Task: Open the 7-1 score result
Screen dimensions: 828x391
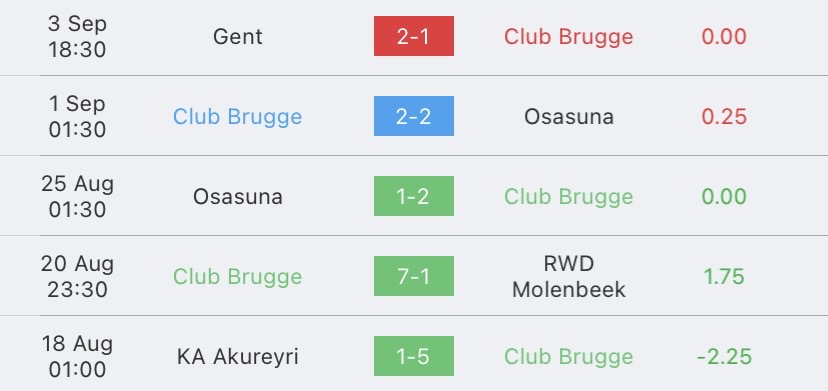Action: coord(413,276)
